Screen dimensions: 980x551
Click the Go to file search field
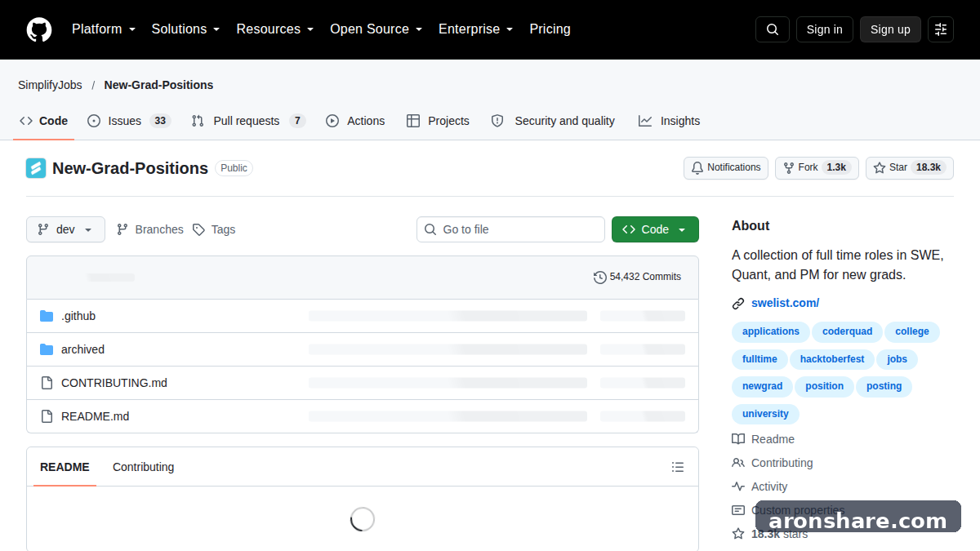point(511,229)
